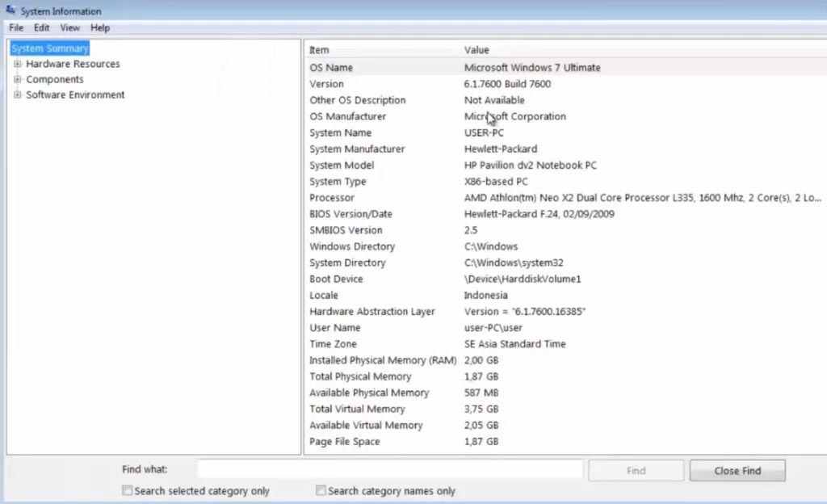
Task: Select the System Name row
Action: pos(565,132)
